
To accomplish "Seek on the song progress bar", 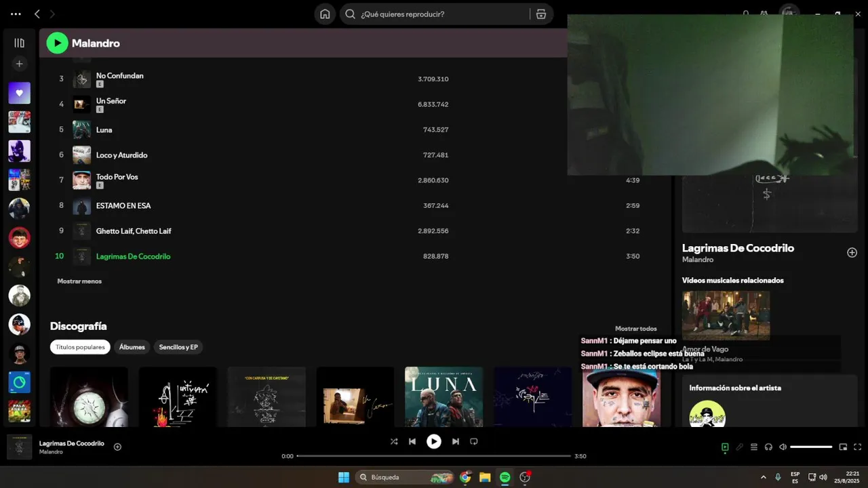I will (x=434, y=456).
